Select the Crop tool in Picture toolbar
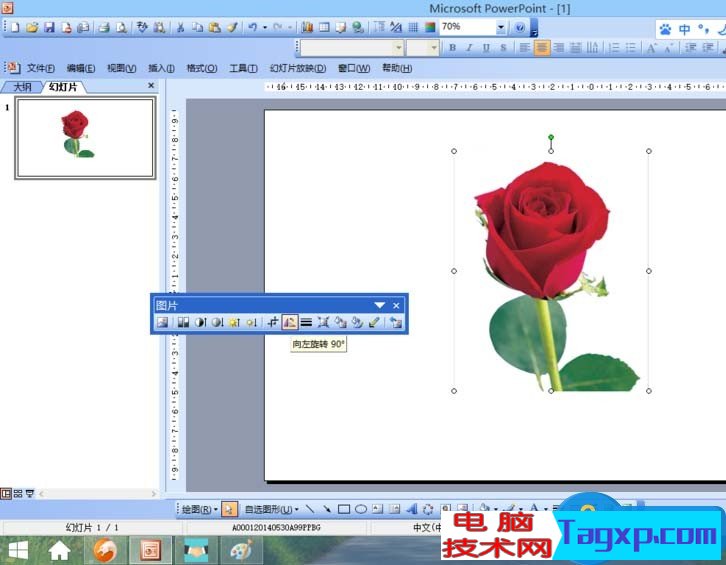 pos(272,323)
